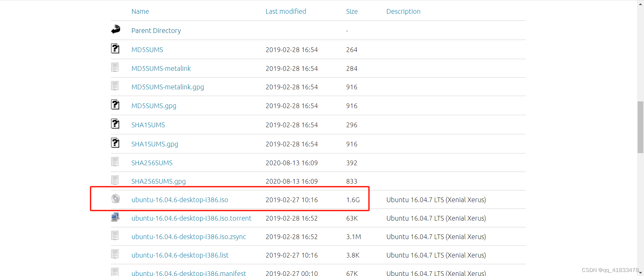
Task: Click the file icon beside SHA256SUMS.gpg
Action: (x=115, y=180)
